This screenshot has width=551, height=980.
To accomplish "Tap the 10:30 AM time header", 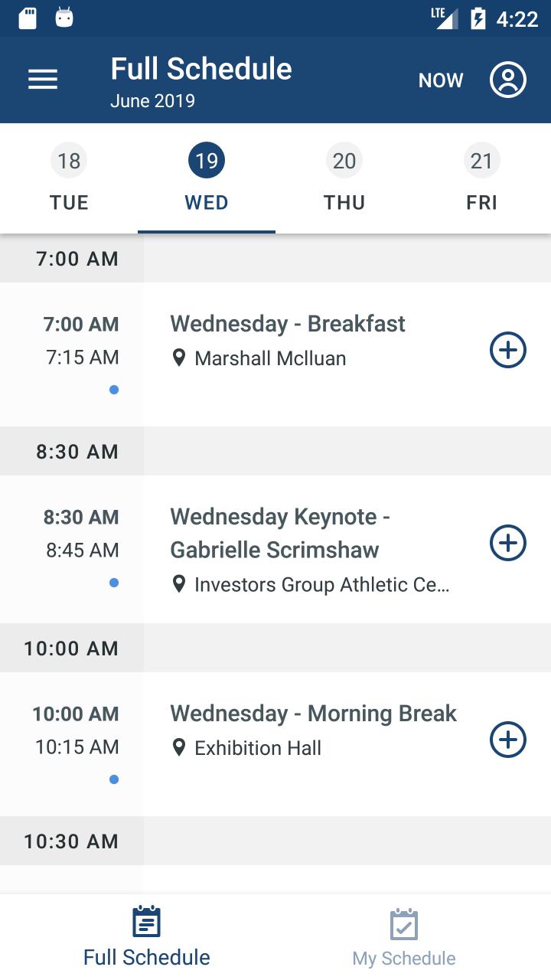I will coord(71,841).
